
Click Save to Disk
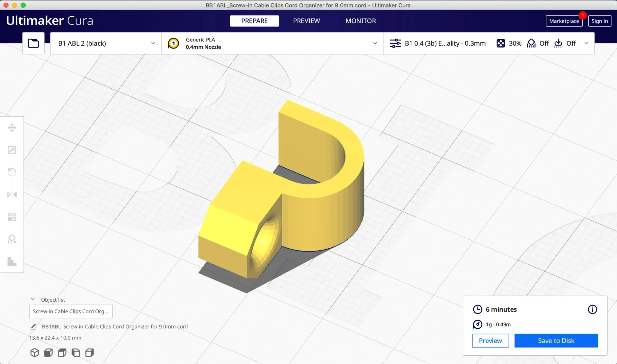[556, 341]
